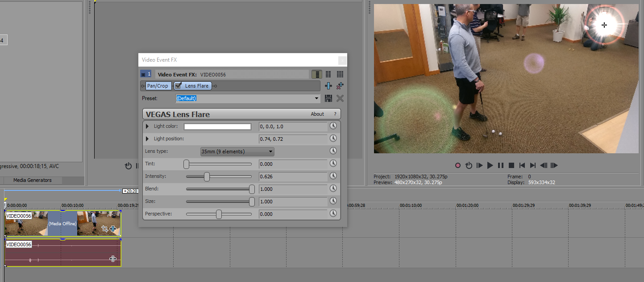Switch to the single-column plug-in layout view
644x282 pixels.
tap(317, 74)
